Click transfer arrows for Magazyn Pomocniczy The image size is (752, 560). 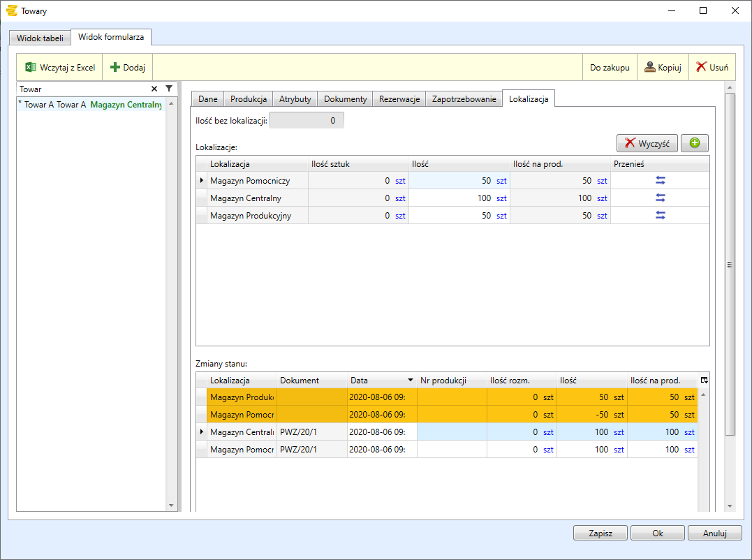coord(660,180)
